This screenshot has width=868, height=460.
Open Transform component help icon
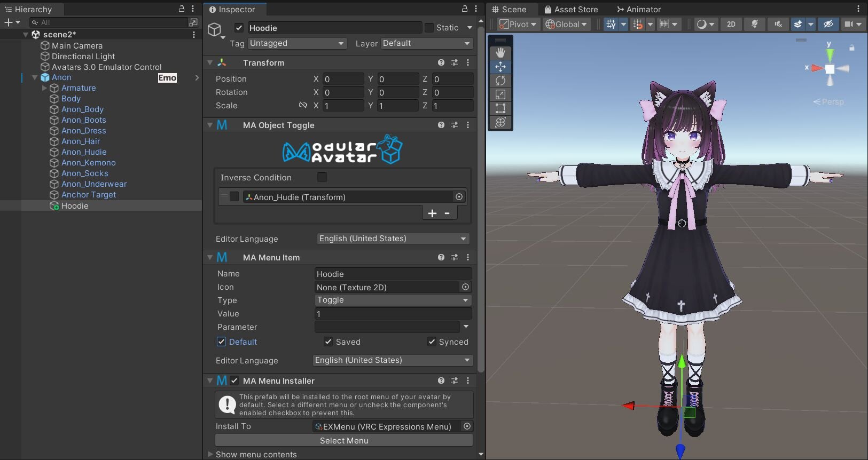[441, 62]
